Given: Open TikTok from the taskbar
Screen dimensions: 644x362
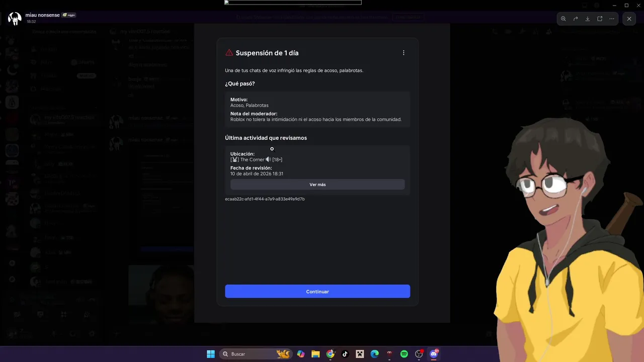Looking at the screenshot, I should point(345,354).
